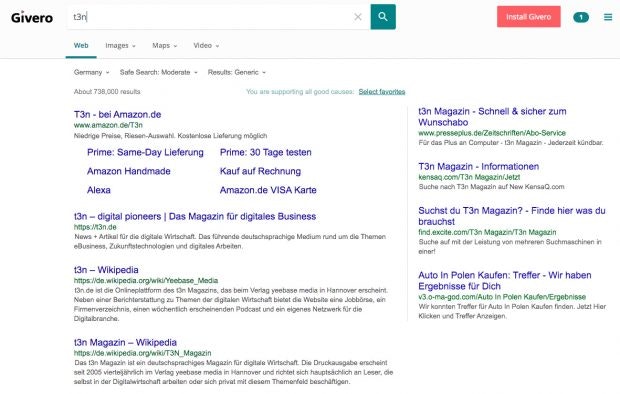Expand the Maps dropdown

click(x=164, y=45)
